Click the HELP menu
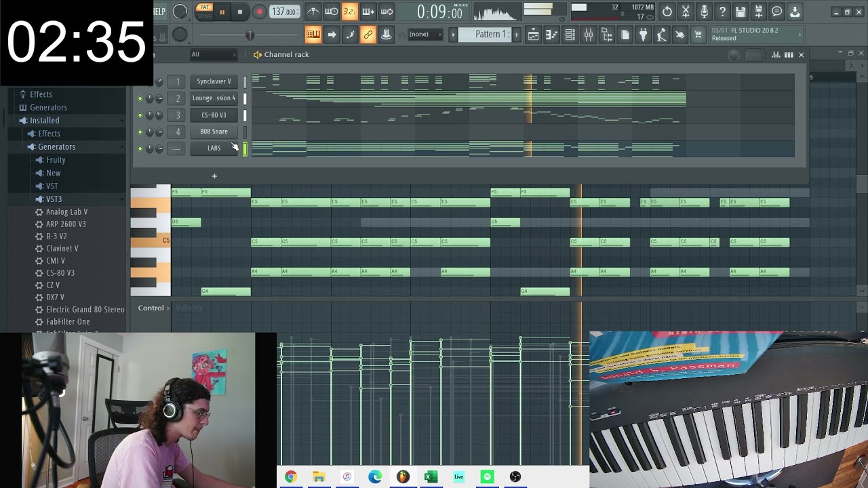868x488 pixels. tap(159, 12)
